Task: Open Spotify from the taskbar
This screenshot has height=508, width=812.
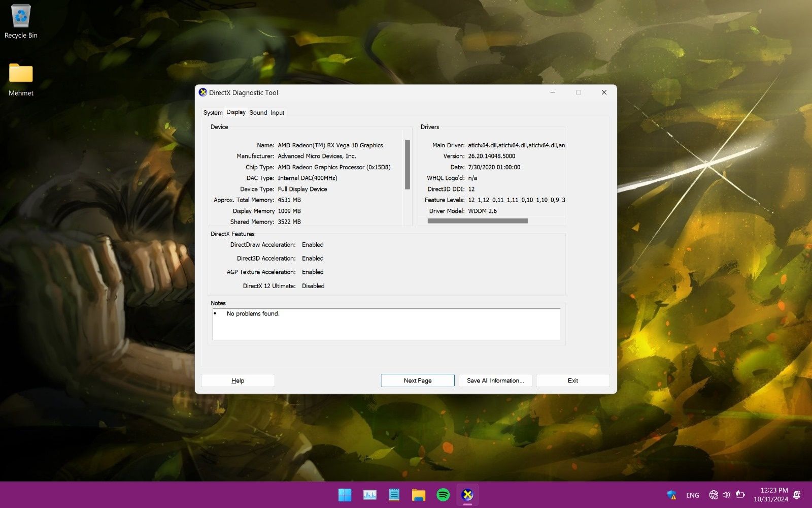Action: pyautogui.click(x=443, y=495)
